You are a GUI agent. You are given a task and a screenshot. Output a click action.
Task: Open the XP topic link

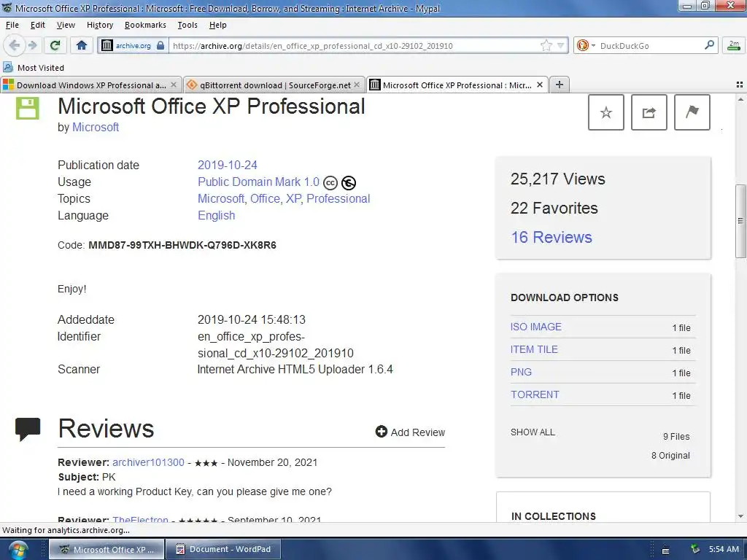(293, 198)
